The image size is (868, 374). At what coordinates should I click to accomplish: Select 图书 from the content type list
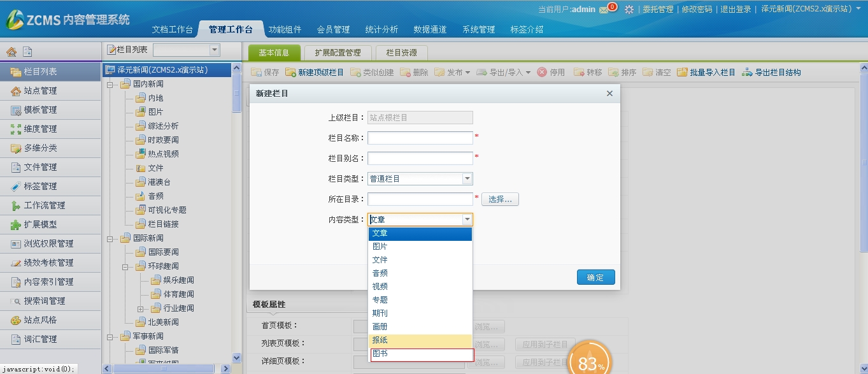420,354
